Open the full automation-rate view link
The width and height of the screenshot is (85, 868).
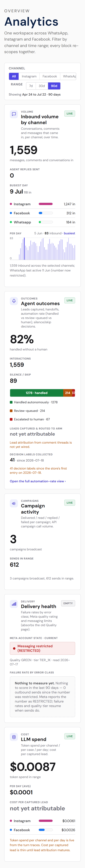(x=38, y=481)
